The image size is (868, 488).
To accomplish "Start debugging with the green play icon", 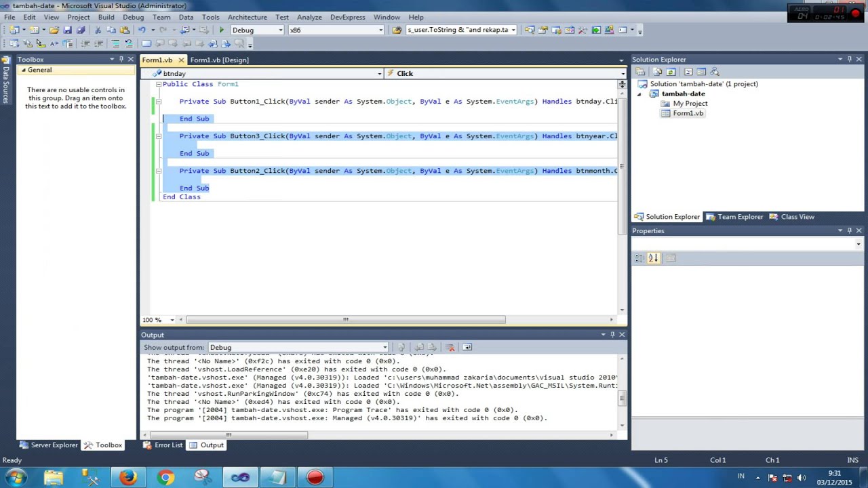I will [x=221, y=30].
